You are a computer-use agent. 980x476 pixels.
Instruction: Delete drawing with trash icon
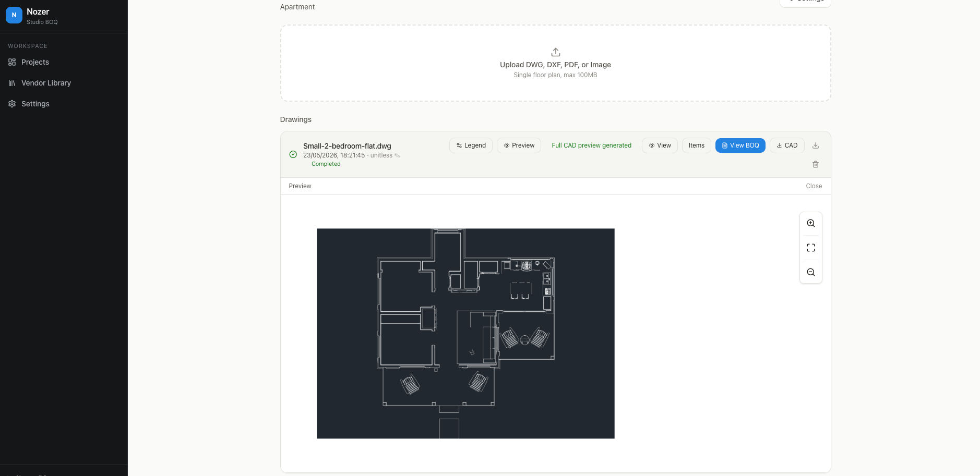[816, 164]
